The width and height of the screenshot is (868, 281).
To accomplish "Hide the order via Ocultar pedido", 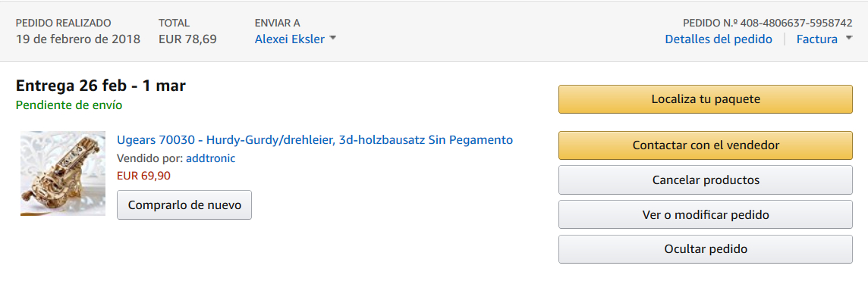I will [x=706, y=249].
